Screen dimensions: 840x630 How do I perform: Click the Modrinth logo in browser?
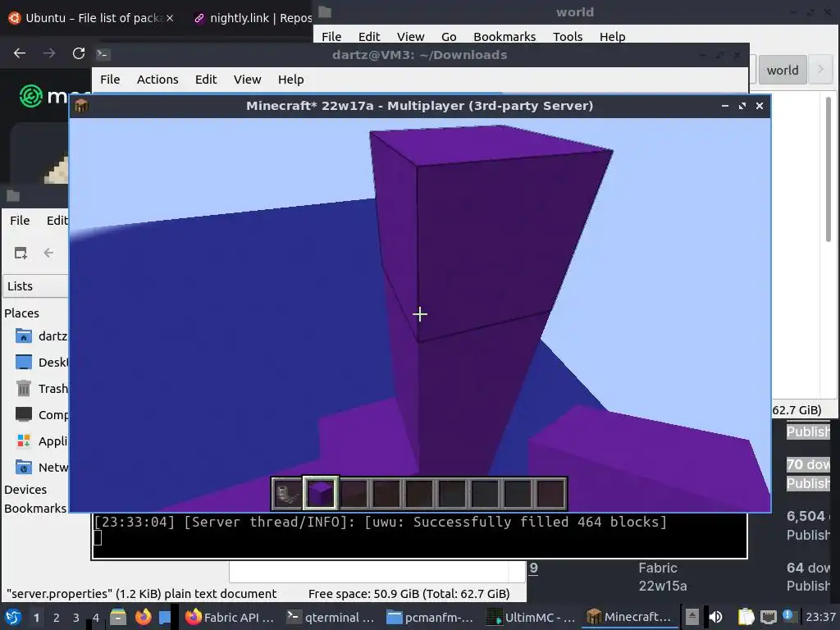[31, 97]
